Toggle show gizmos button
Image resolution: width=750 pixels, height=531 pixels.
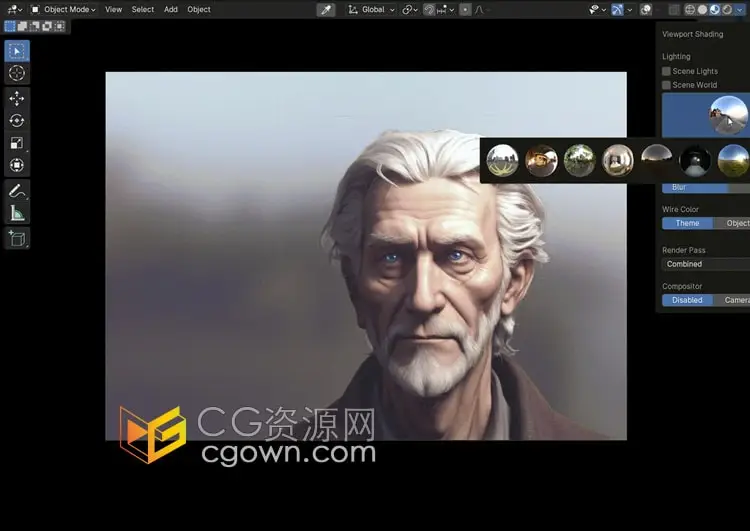click(618, 10)
